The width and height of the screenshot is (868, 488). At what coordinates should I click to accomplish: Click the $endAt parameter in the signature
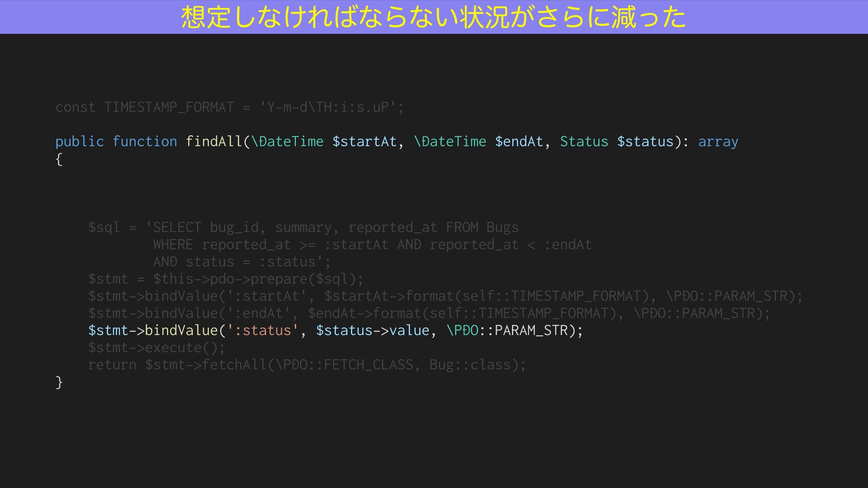point(519,142)
